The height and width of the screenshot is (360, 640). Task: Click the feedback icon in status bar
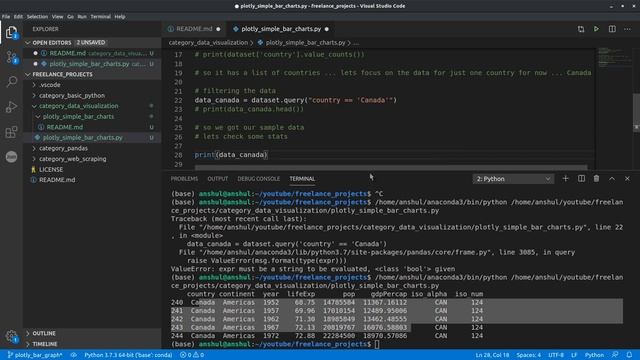click(615, 355)
